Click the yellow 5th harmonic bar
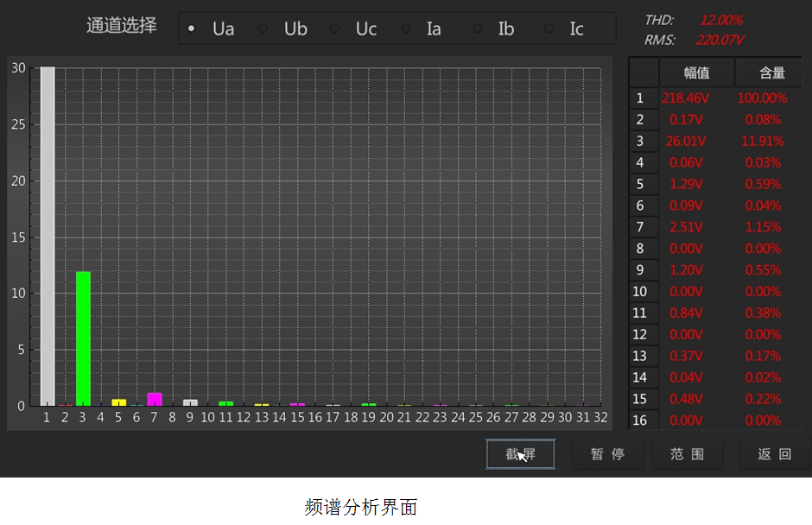This screenshot has height=525, width=812. (119, 402)
